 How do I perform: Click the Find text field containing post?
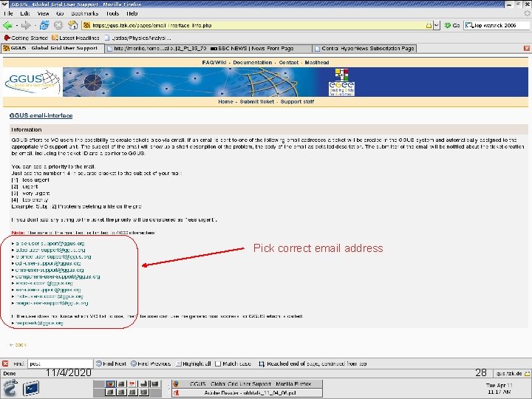(x=61, y=364)
